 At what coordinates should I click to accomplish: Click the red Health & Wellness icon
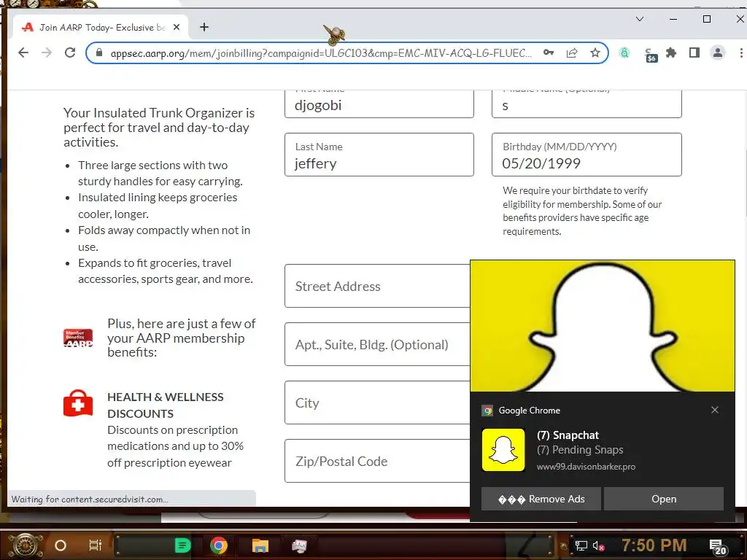click(x=78, y=403)
